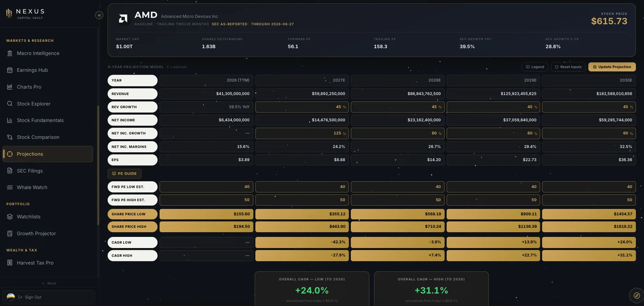Click the SEC Filings document icon
The width and height of the screenshot is (644, 306).
[x=10, y=171]
